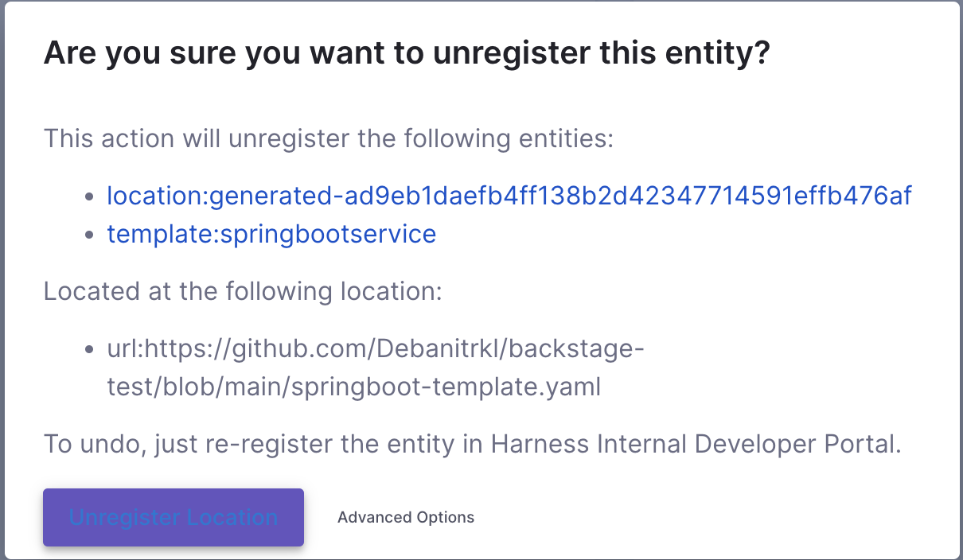The height and width of the screenshot is (560, 963).
Task: Click the bullet before the url entry
Action: 90,350
